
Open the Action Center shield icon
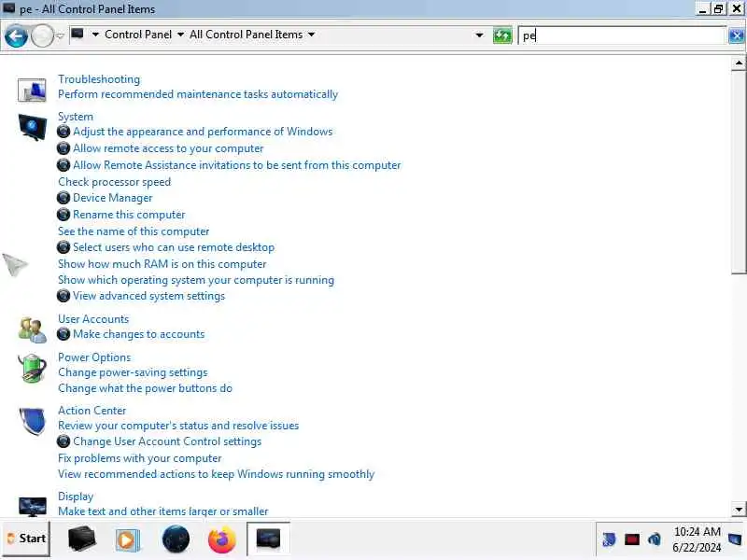[33, 421]
